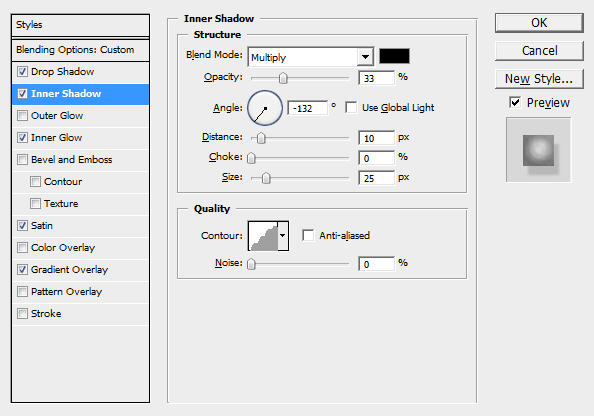Enable the Outer Glow effect checkbox
Screen dimensions: 594x416
[22, 116]
